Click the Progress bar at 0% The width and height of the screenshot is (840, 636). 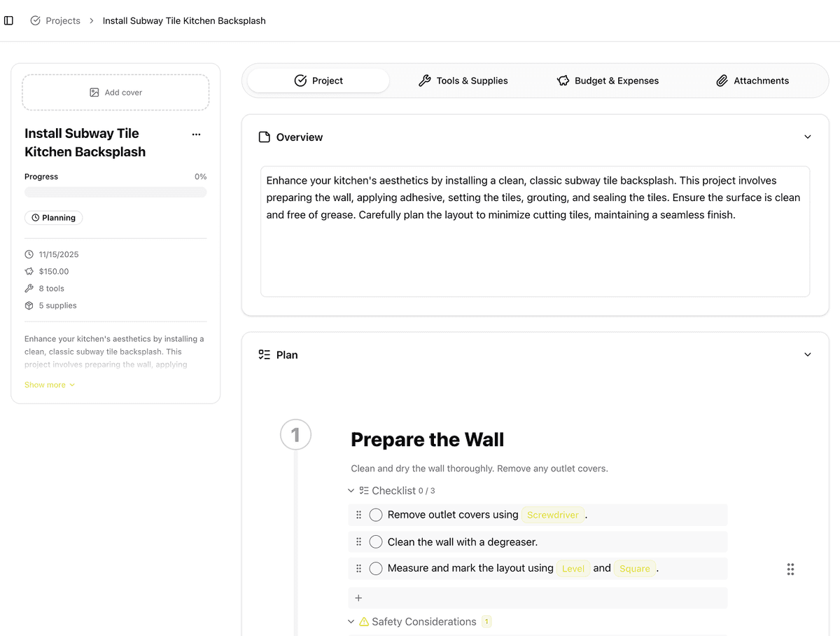[115, 192]
